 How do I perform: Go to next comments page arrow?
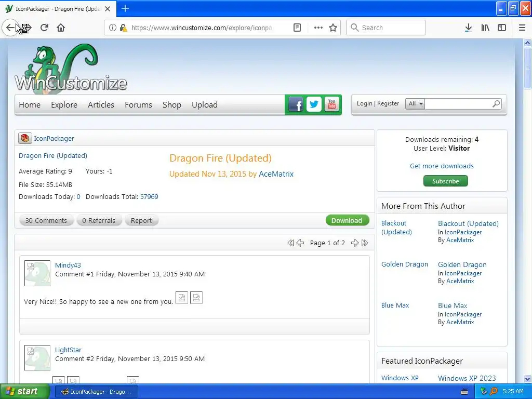[x=355, y=243]
